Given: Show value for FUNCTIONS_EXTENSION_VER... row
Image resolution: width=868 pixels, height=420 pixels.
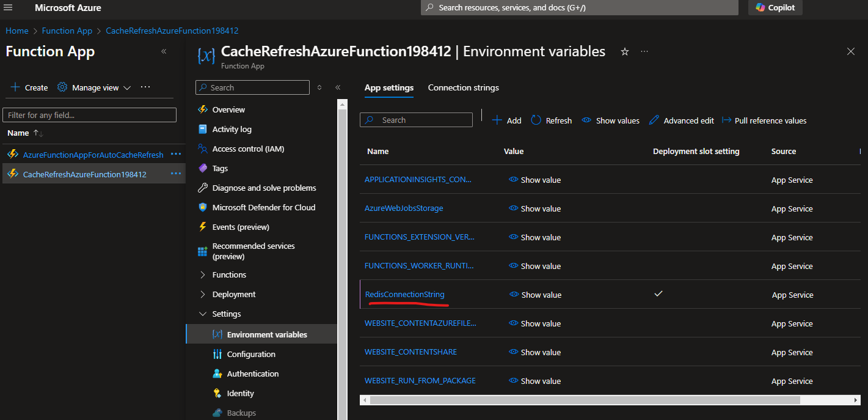Looking at the screenshot, I should click(535, 237).
